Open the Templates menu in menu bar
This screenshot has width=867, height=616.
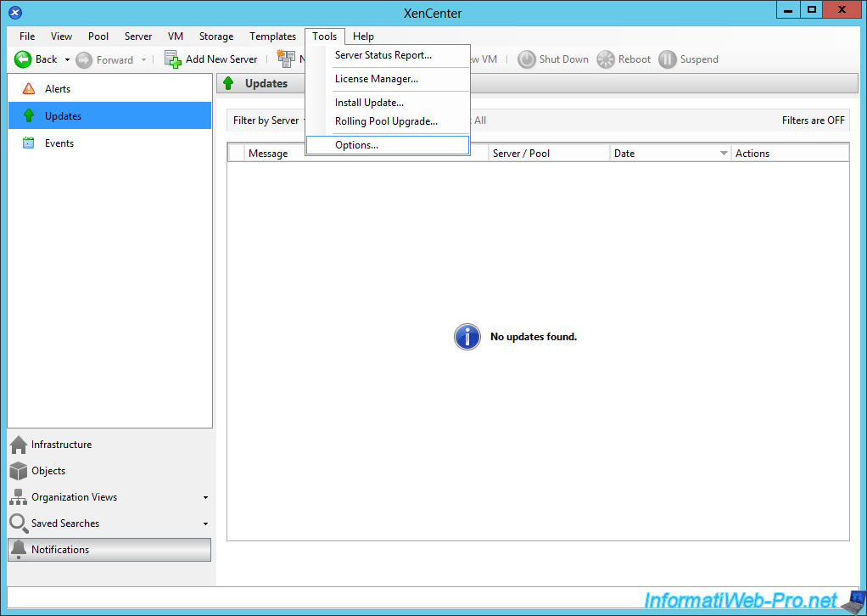(272, 36)
